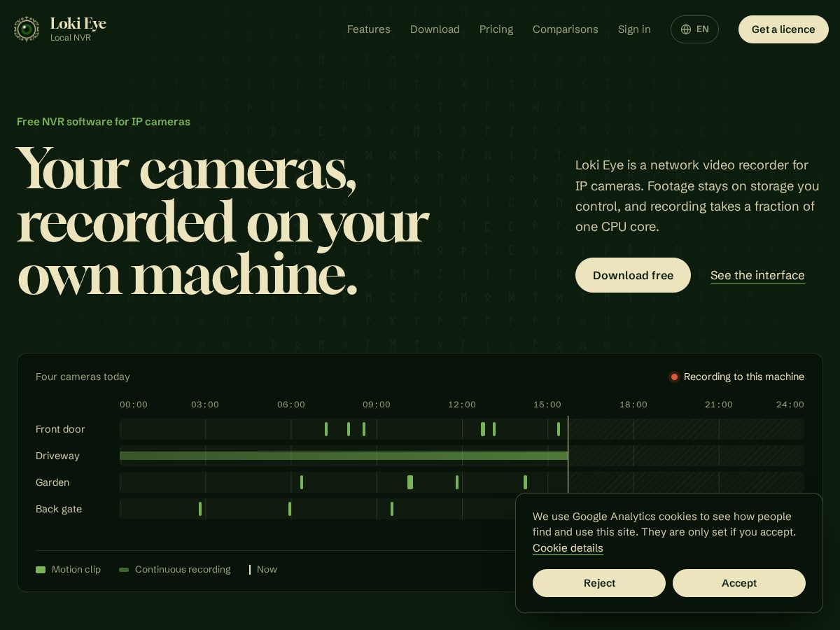Screen dimensions: 840x630
Task: Open the EN language dropdown
Action: click(x=694, y=29)
